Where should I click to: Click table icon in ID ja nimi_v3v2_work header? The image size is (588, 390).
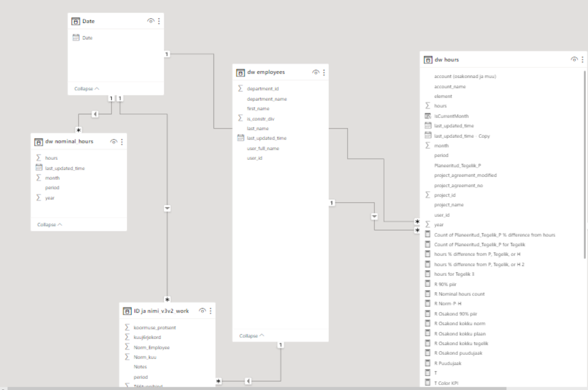127,311
